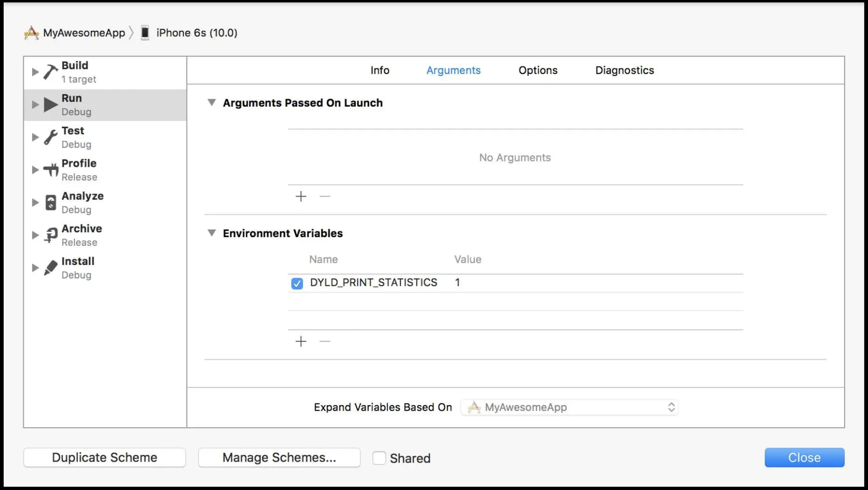Open Manage Schemes dialog
Viewport: 868px width, 490px height.
point(279,458)
